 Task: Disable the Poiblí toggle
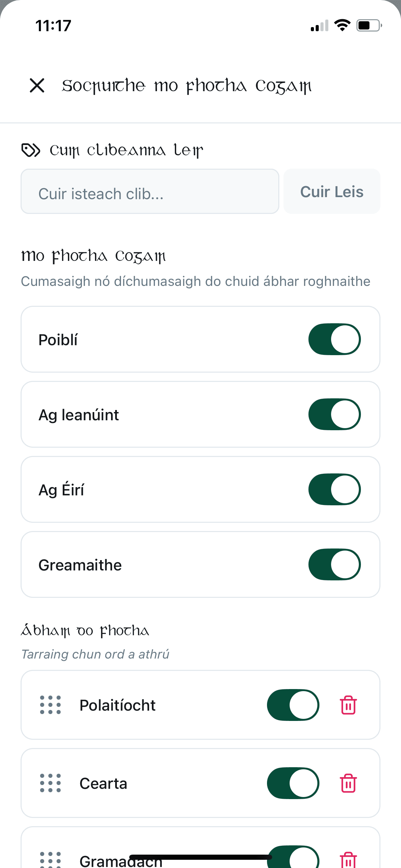click(335, 339)
